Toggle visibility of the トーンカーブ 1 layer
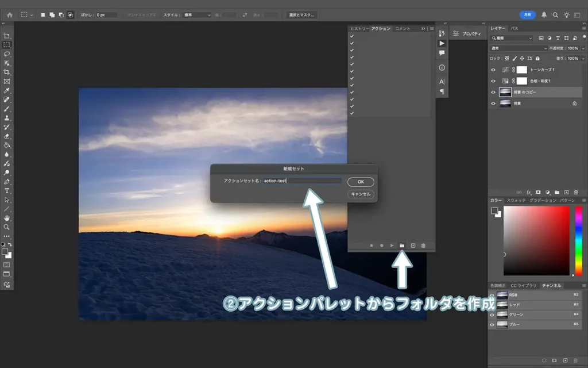This screenshot has height=368, width=588. [493, 69]
